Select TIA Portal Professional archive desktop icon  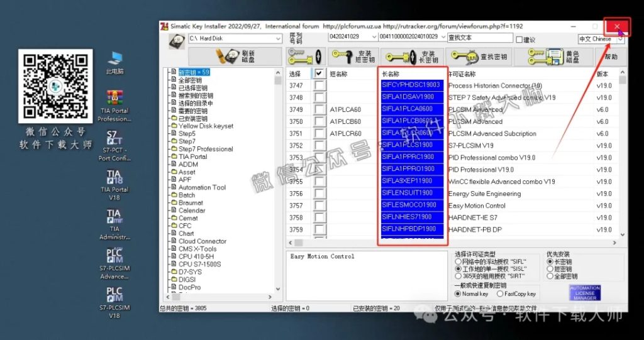coord(114,106)
